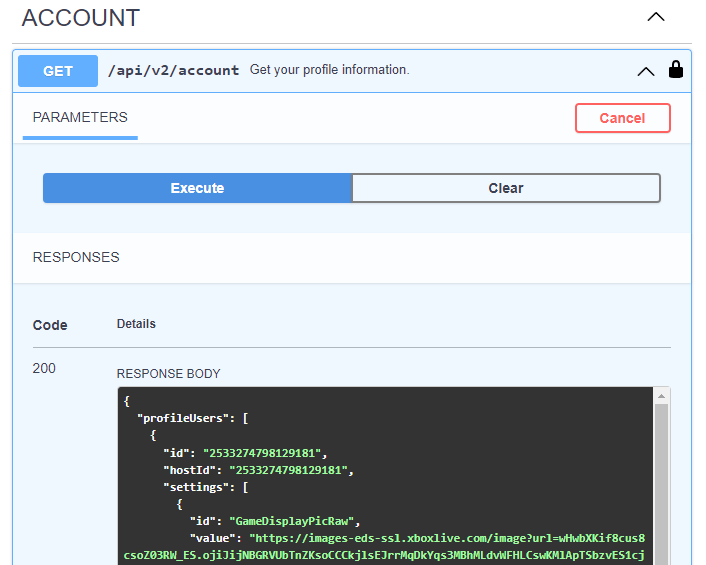Execute the API request
The image size is (706, 565).
tap(197, 188)
